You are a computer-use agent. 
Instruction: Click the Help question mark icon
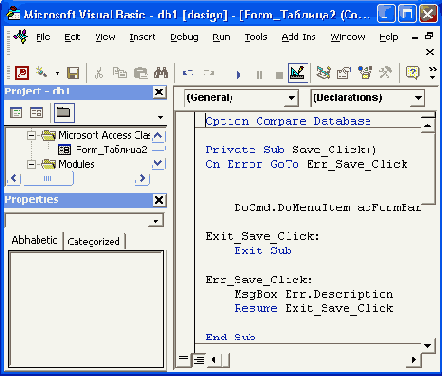(x=413, y=73)
